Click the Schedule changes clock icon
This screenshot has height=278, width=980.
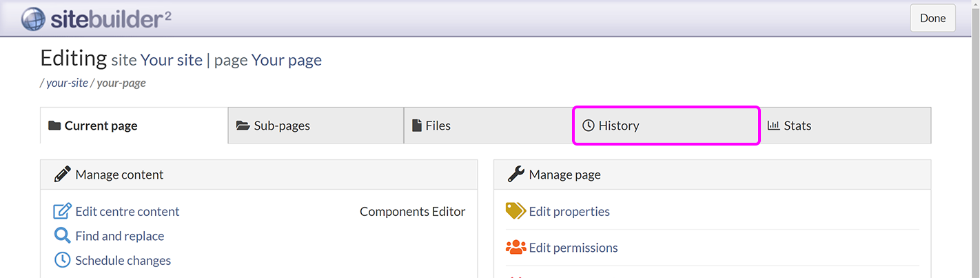[63, 260]
